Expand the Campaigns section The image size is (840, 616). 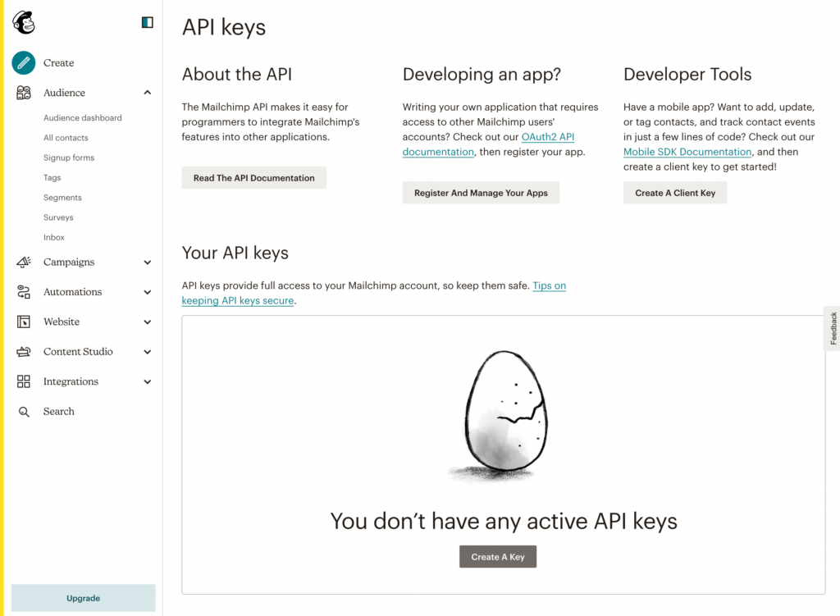coord(147,262)
